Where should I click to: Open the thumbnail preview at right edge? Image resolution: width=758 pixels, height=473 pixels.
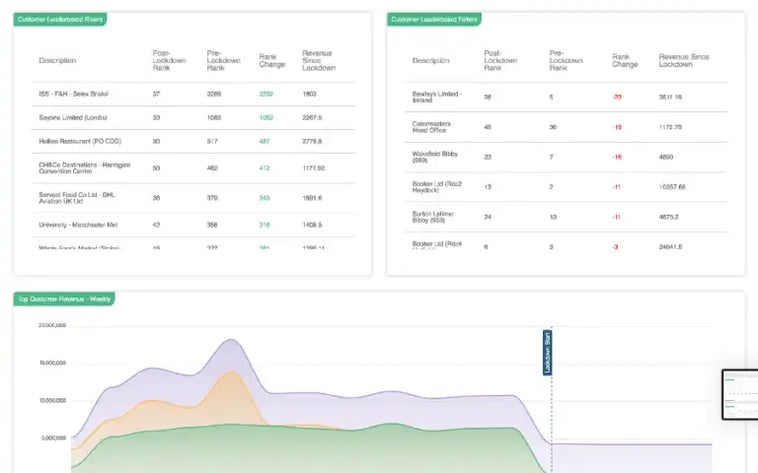pos(740,394)
